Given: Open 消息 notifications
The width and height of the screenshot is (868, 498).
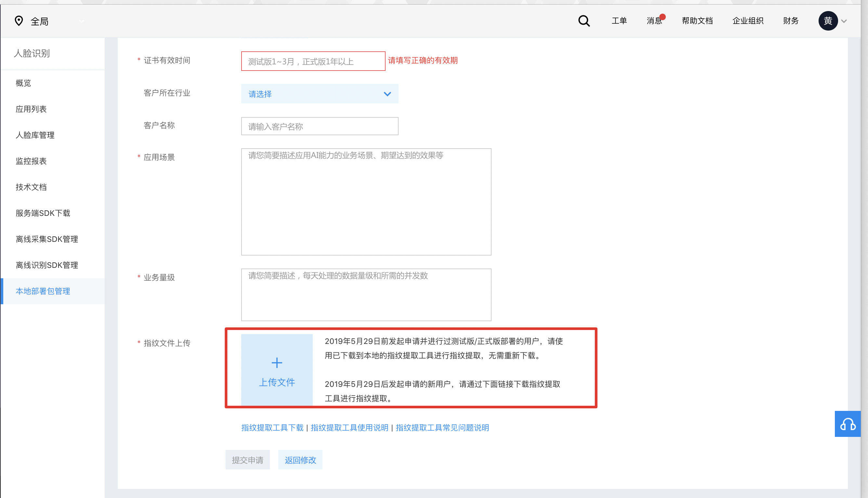Looking at the screenshot, I should tap(654, 21).
